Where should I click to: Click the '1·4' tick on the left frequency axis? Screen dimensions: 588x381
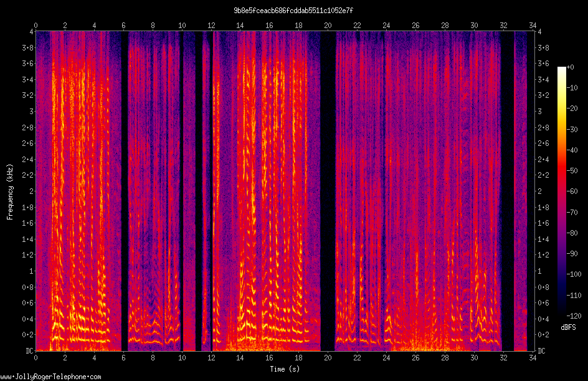[x=28, y=239]
